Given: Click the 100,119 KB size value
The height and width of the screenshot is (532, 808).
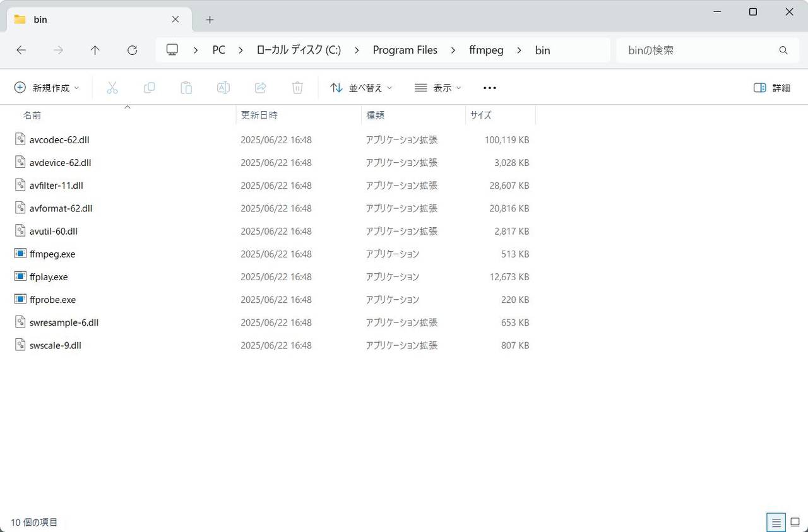Looking at the screenshot, I should point(507,139).
